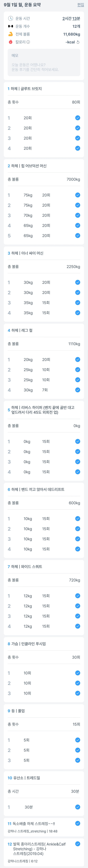Tap the 편집 edit link
88x868 pixels.
click(81, 5)
